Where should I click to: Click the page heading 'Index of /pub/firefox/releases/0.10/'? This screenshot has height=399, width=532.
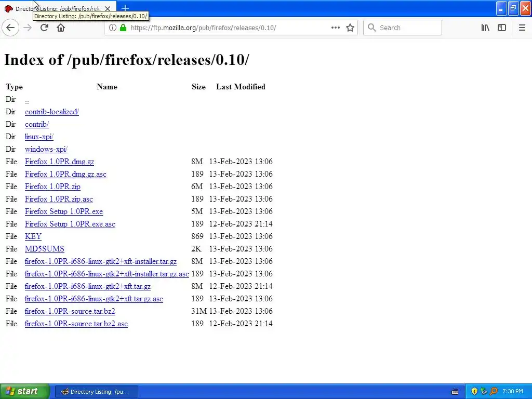click(x=127, y=60)
